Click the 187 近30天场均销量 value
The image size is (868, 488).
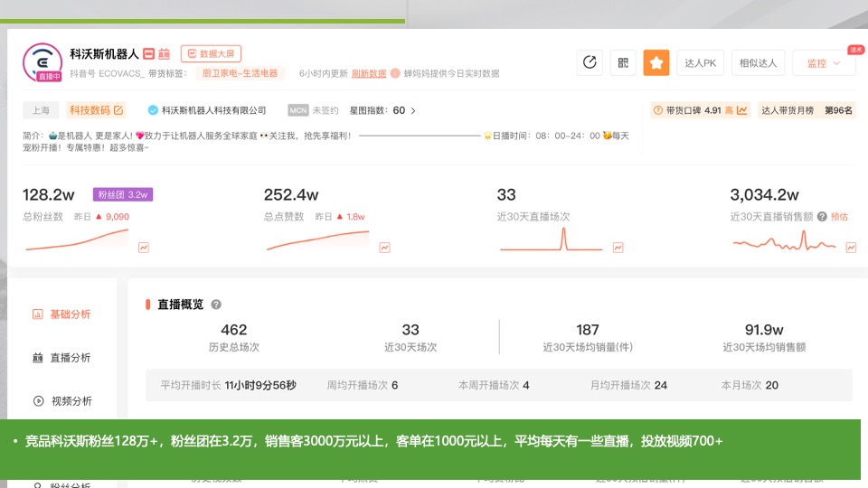(588, 330)
